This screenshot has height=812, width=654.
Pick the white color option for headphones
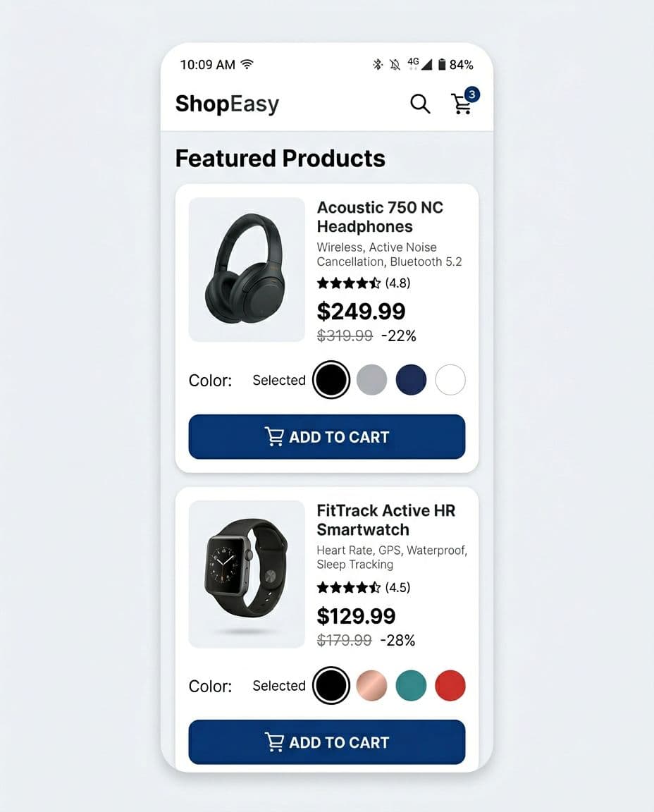450,380
